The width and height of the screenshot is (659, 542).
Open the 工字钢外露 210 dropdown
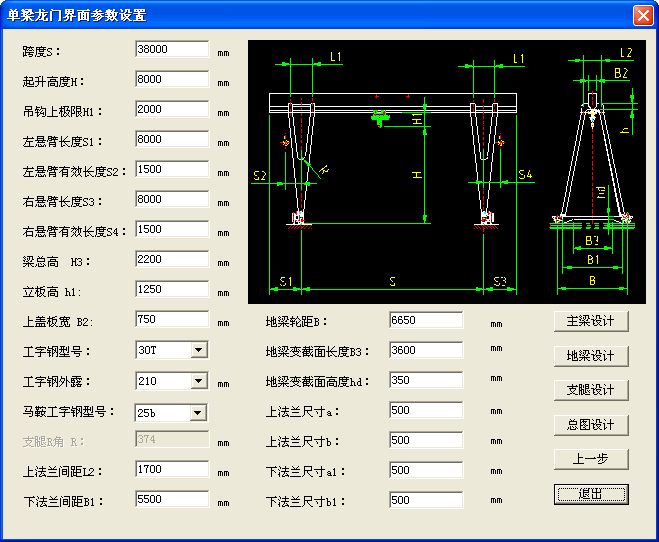click(x=198, y=381)
